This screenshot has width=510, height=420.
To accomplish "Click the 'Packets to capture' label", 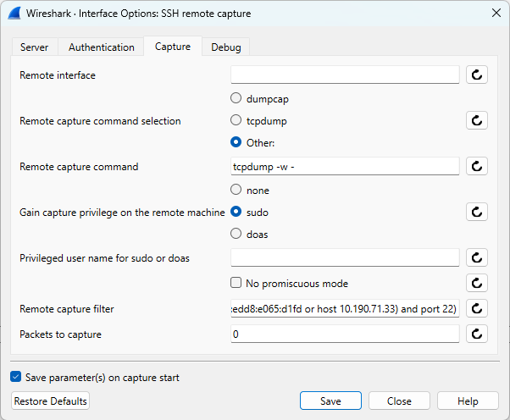I will click(x=60, y=334).
